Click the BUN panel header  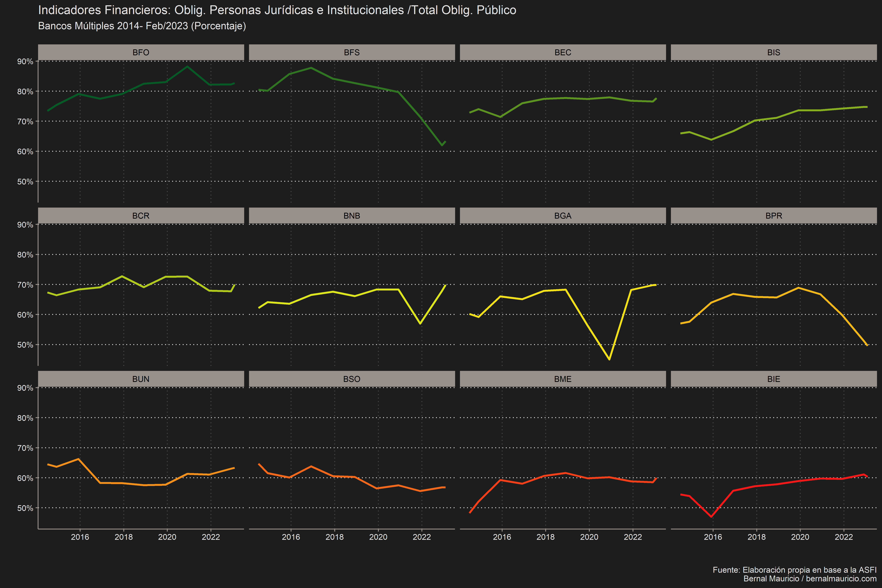(141, 379)
